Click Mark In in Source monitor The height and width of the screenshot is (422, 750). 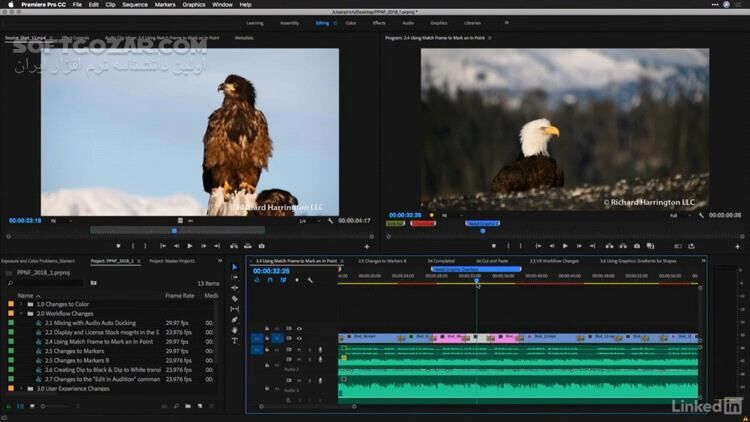click(132, 246)
